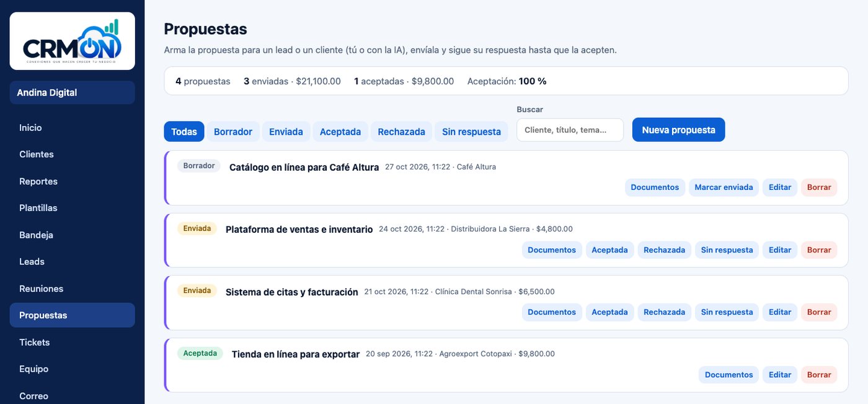Delete the Catálogo en línea proposal
The height and width of the screenshot is (404, 868).
[x=819, y=187]
